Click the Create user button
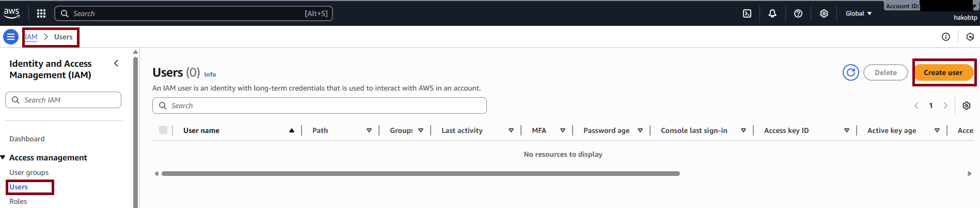 point(943,72)
